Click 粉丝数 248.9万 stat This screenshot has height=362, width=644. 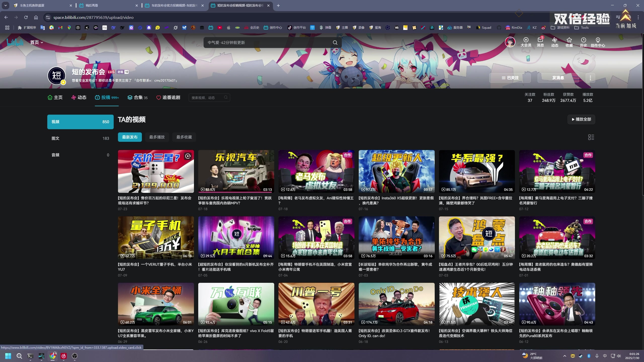549,98
